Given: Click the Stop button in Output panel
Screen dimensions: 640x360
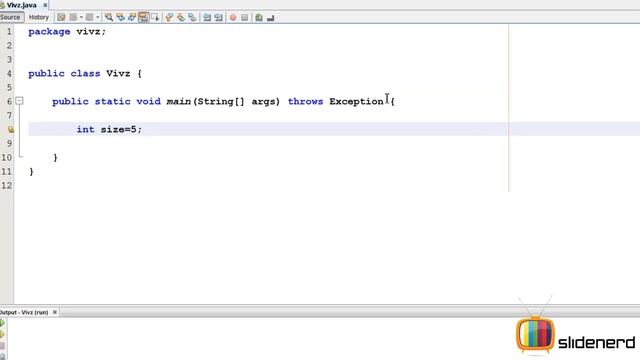Looking at the screenshot, I should (2, 346).
